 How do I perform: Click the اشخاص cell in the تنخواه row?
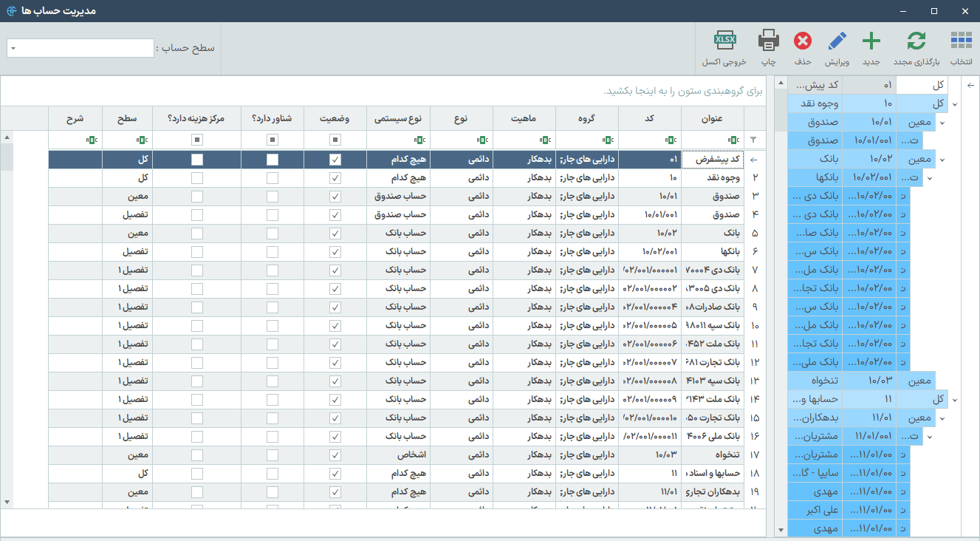point(399,455)
